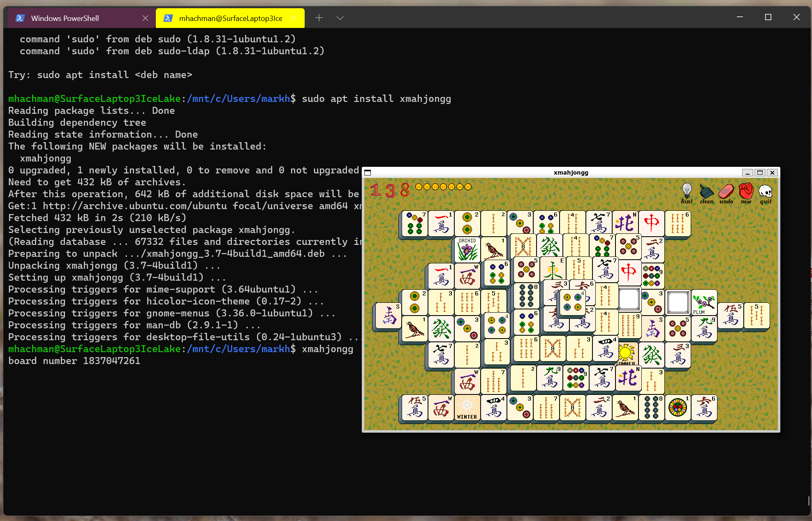The height and width of the screenshot is (521, 812).
Task: Select the white dragon tile left of PLUM
Action: point(678,302)
